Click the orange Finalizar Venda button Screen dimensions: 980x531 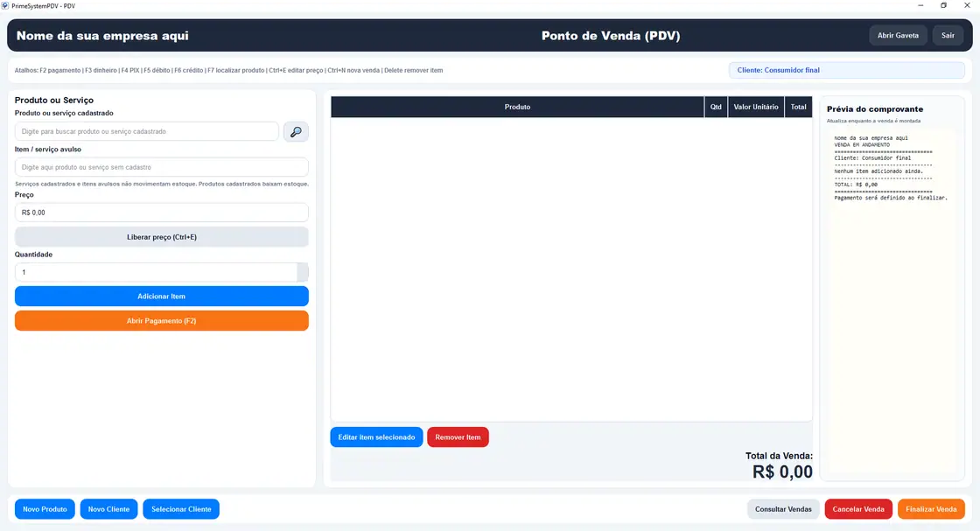point(931,509)
